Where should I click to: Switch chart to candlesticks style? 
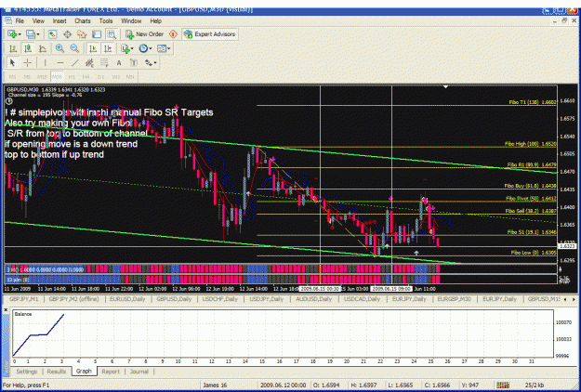click(x=28, y=48)
